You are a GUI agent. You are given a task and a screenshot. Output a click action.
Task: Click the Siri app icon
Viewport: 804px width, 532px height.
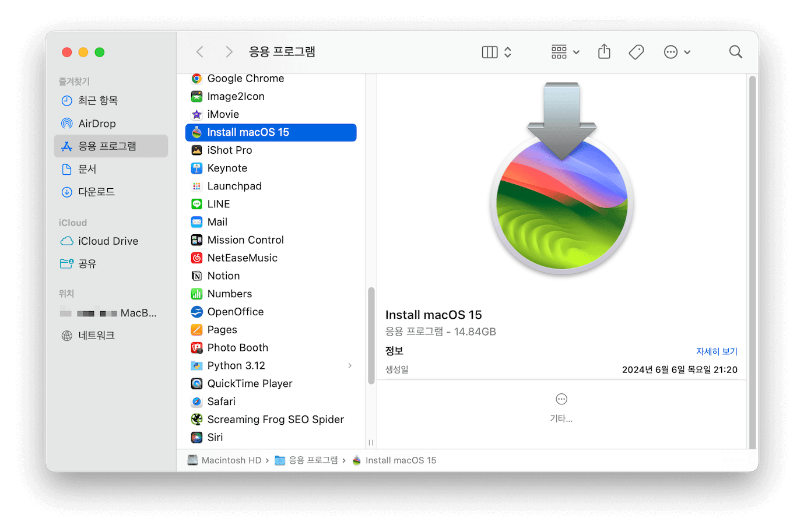[x=197, y=438]
